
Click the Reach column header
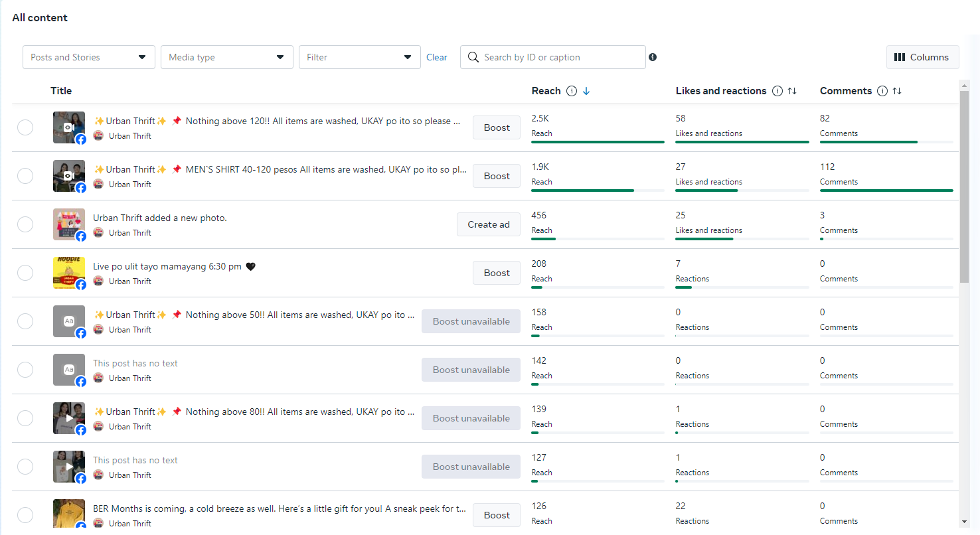pyautogui.click(x=546, y=91)
